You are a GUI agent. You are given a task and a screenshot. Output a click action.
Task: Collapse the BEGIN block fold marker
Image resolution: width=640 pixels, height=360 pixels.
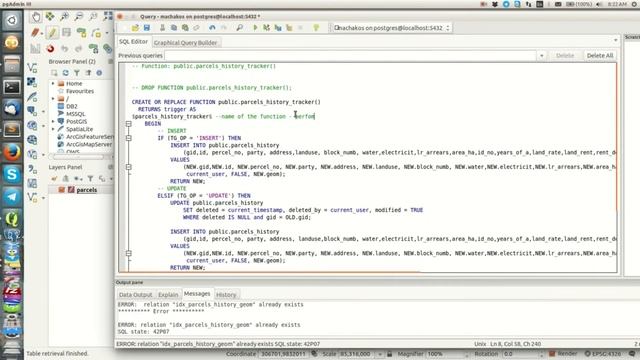(x=129, y=124)
